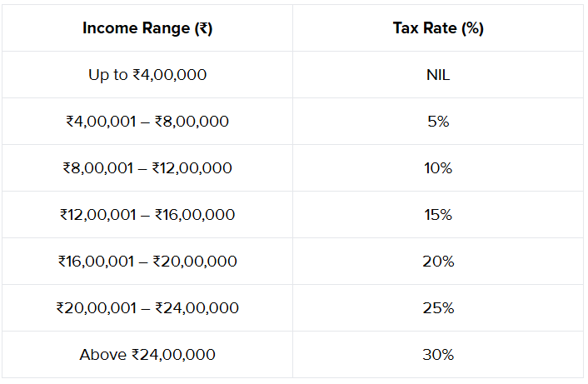Click the ₹4,00,001 lower limit amount
The image size is (588, 384).
click(100, 122)
